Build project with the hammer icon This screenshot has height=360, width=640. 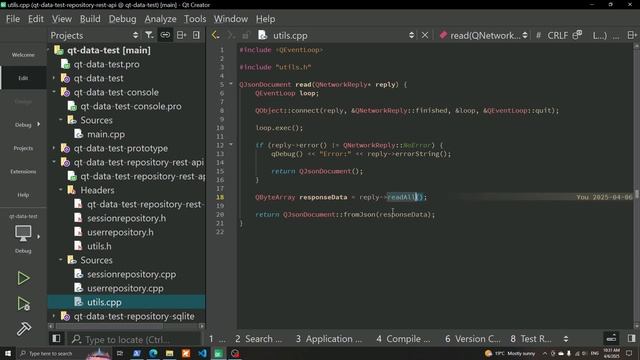click(x=23, y=329)
